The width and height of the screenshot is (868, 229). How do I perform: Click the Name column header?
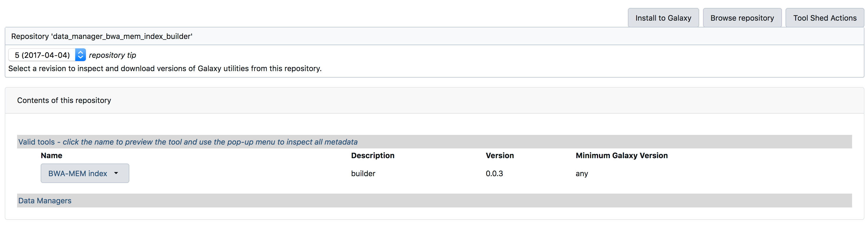[52, 156]
